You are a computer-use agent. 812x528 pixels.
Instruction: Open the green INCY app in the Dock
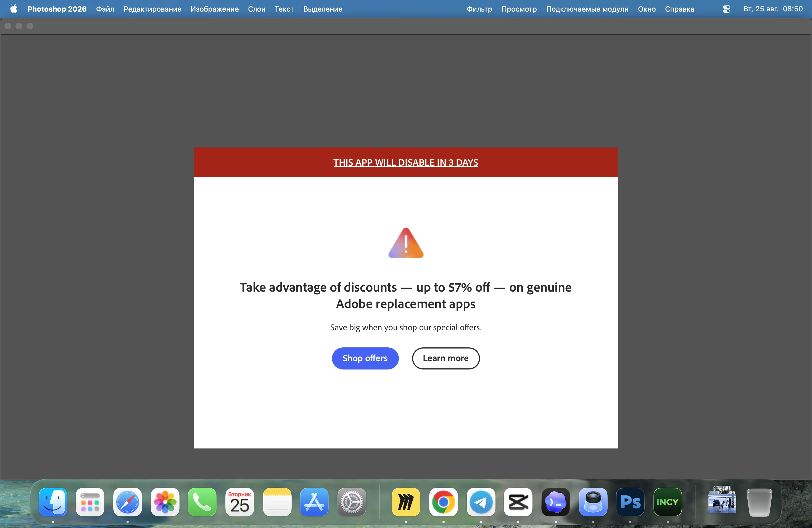[668, 502]
